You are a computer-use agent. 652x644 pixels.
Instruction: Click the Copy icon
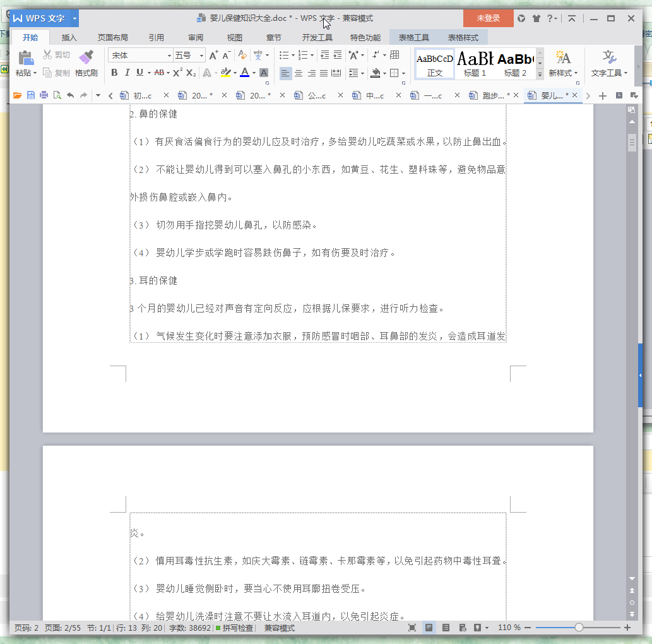click(47, 73)
